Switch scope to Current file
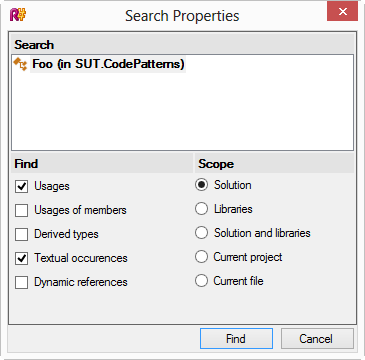This screenshot has height=360, width=365. coord(201,281)
